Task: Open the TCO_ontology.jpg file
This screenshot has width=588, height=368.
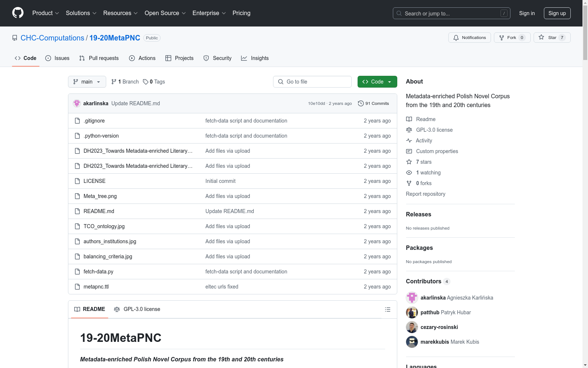Action: point(104,226)
